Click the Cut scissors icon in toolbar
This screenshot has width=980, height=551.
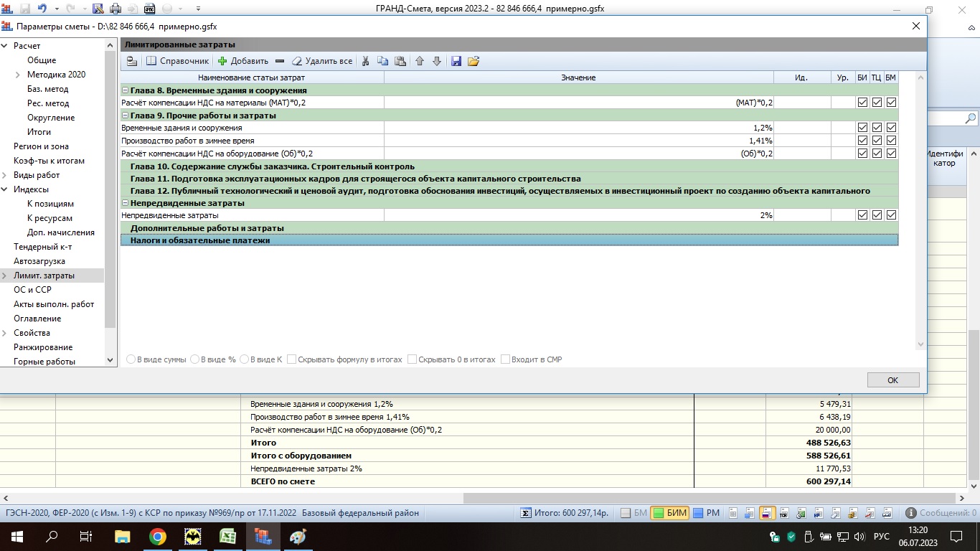coord(365,61)
